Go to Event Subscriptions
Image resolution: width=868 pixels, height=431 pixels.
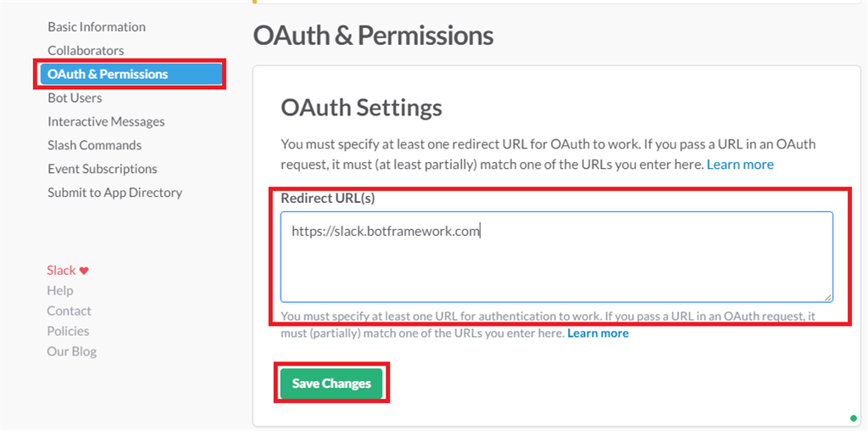(103, 170)
